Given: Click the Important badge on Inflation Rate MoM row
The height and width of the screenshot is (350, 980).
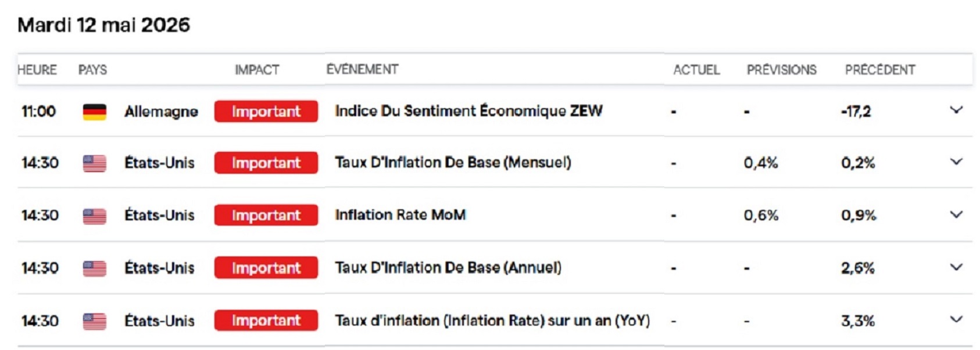Looking at the screenshot, I should point(266,215).
